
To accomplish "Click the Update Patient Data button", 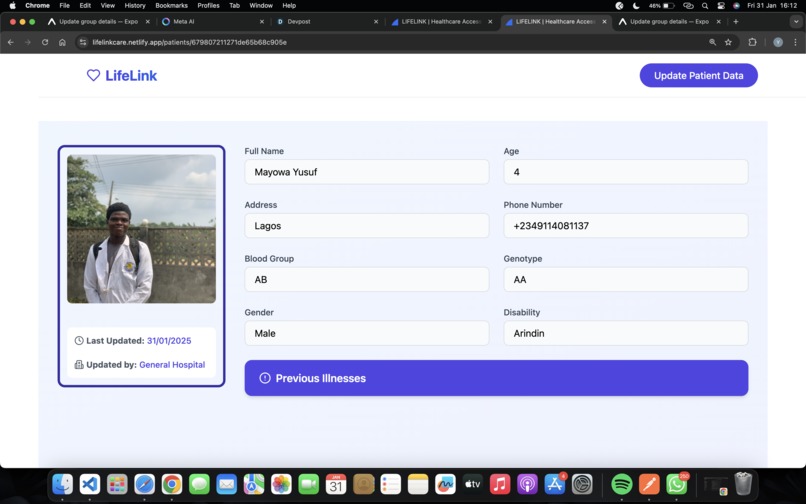I will pyautogui.click(x=698, y=76).
